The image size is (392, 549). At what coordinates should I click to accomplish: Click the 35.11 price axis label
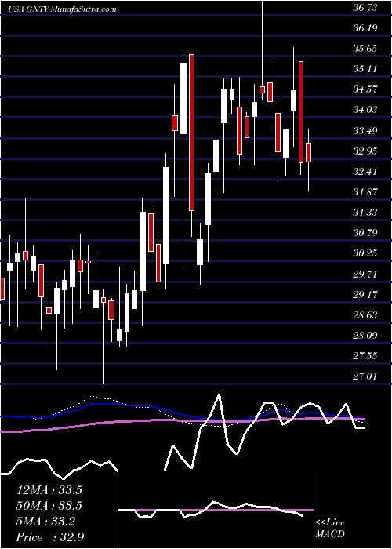click(x=365, y=69)
